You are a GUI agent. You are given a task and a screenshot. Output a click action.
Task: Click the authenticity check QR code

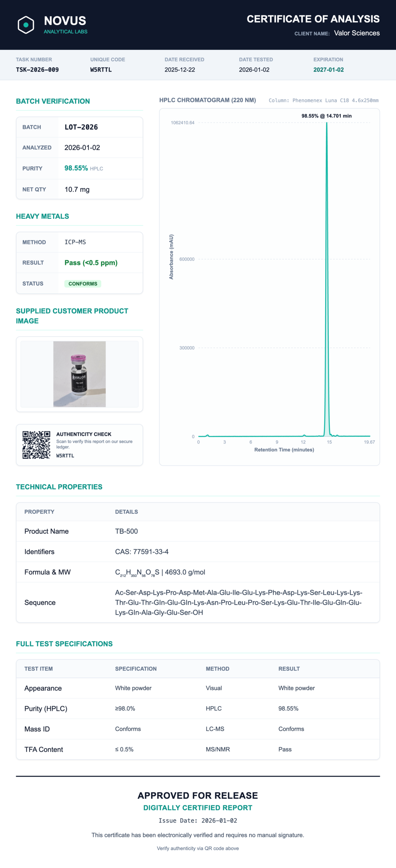point(36,445)
